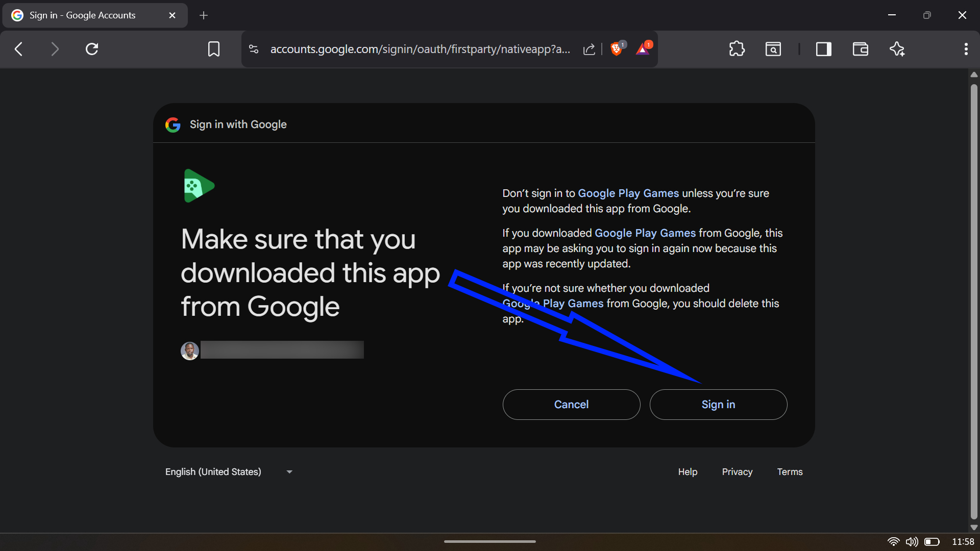Reload the current page
980x551 pixels.
[92, 49]
